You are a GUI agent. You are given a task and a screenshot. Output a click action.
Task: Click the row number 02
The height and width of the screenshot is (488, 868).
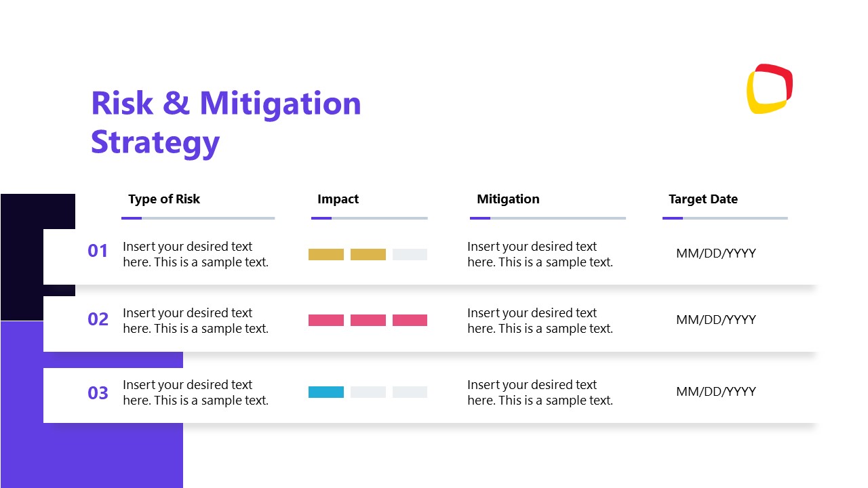[98, 319]
